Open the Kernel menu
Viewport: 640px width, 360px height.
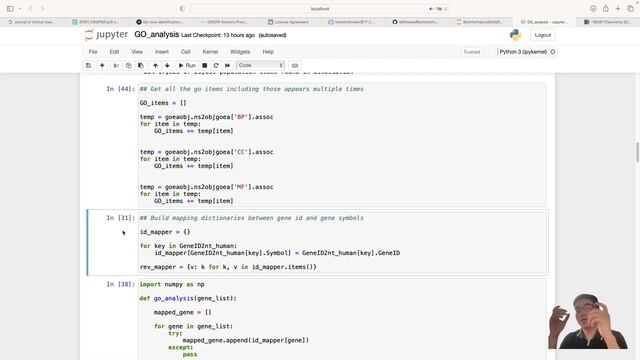210,52
